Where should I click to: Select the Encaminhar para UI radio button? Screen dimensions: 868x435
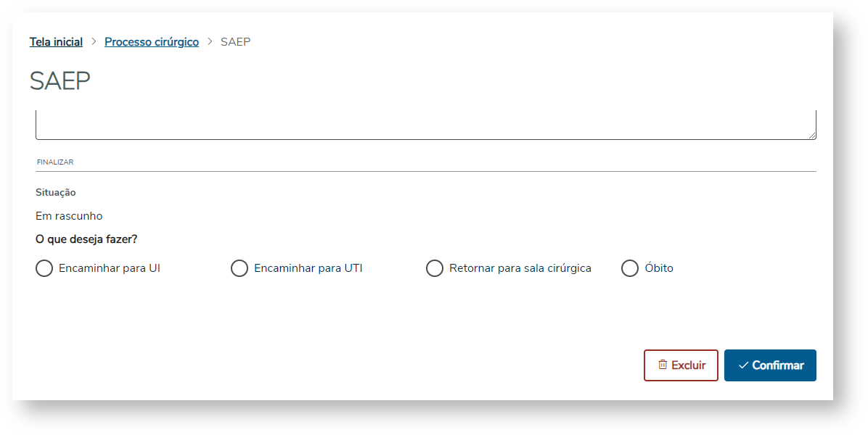[x=44, y=268]
